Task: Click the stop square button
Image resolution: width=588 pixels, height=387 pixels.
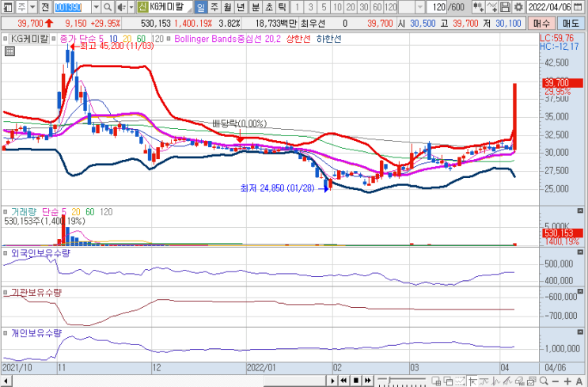Action: (356, 381)
